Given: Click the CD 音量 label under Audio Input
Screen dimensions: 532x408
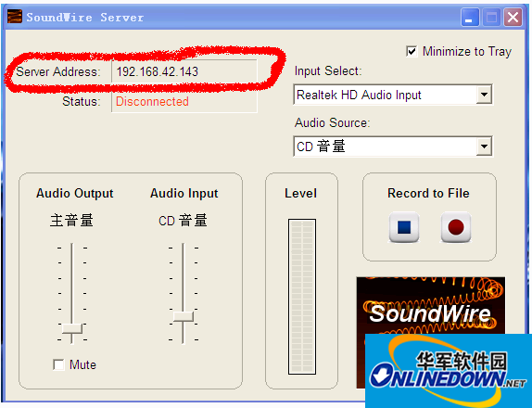Looking at the screenshot, I should 183,221.
